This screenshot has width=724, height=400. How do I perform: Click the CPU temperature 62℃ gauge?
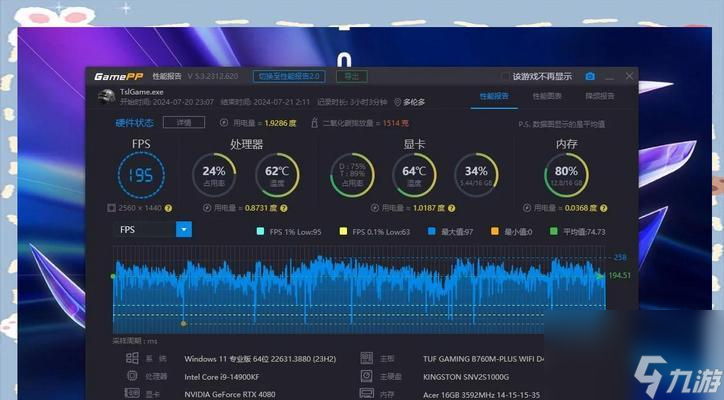[277, 176]
